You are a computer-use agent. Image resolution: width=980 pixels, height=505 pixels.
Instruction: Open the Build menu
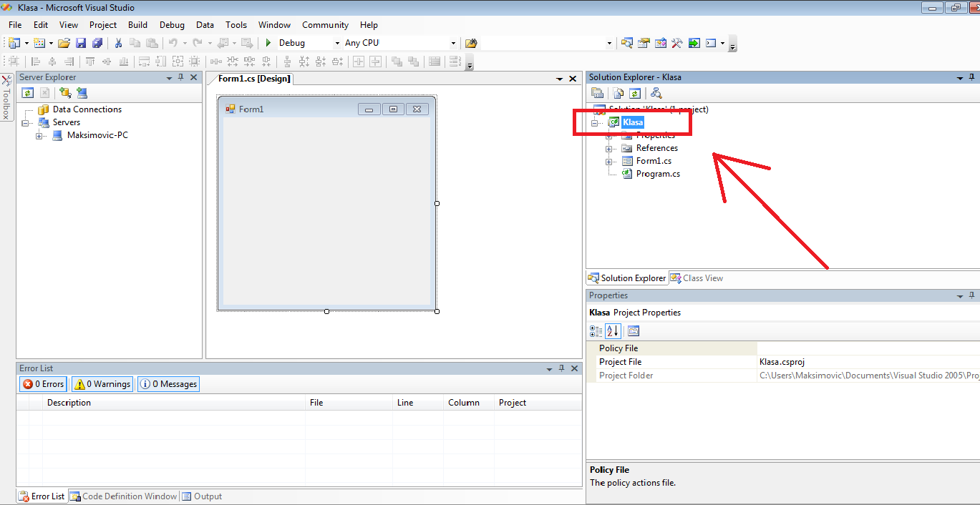[x=137, y=24]
